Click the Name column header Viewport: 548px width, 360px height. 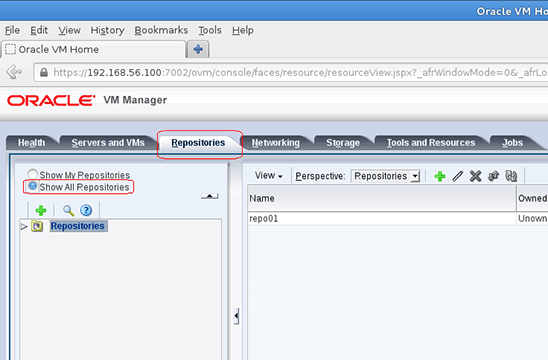point(382,198)
